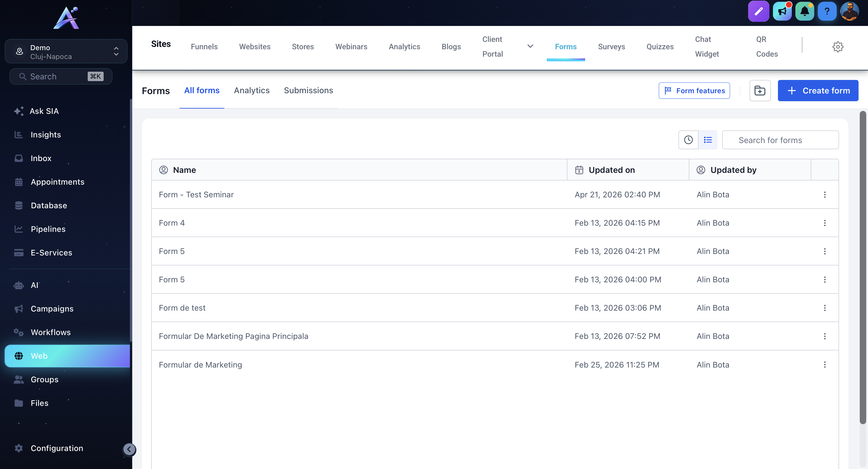Open the megaphone announcements icon
The image size is (868, 469).
tap(782, 12)
